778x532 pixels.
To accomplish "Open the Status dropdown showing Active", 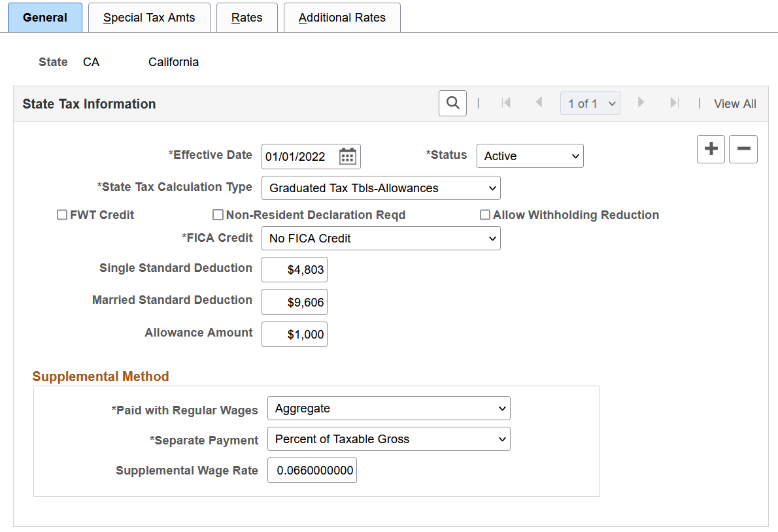I will click(530, 156).
